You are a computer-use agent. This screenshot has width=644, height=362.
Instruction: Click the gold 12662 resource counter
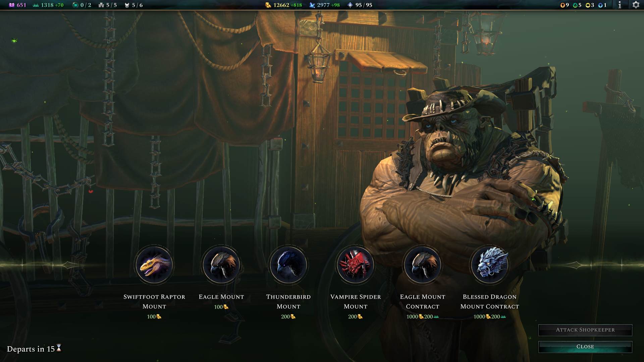(283, 5)
